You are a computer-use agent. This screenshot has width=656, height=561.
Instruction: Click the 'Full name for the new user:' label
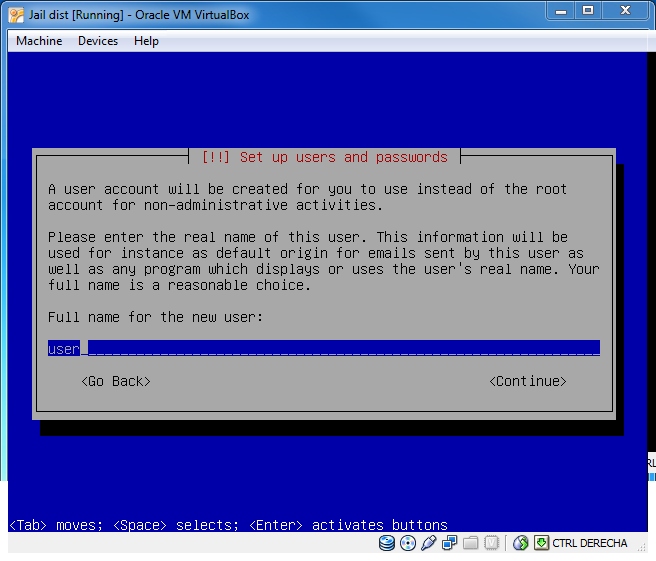click(x=155, y=317)
